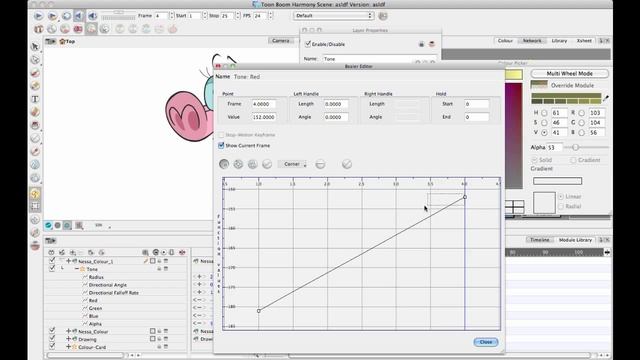Expand the Nessa_Colour layer
The image size is (640, 360).
click(x=69, y=331)
